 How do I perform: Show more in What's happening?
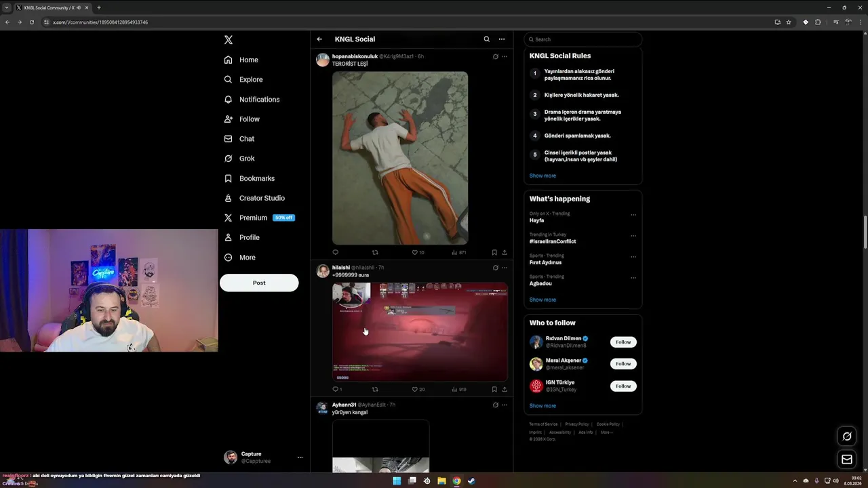coord(542,300)
